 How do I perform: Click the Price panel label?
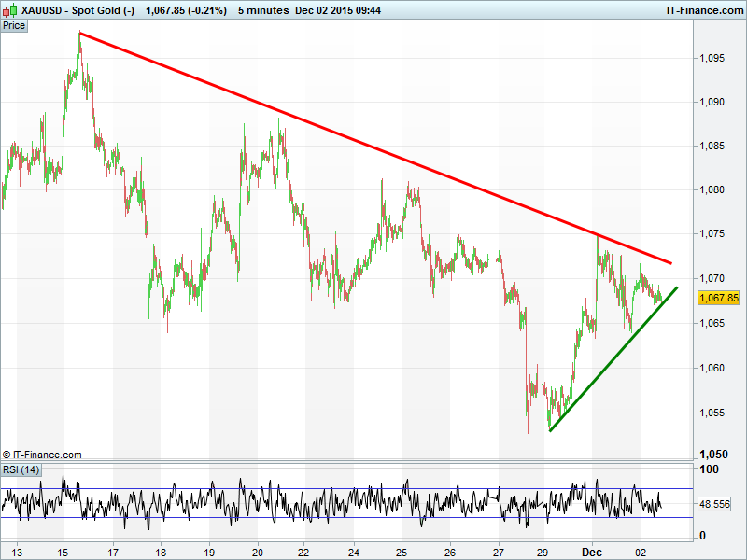[14, 25]
